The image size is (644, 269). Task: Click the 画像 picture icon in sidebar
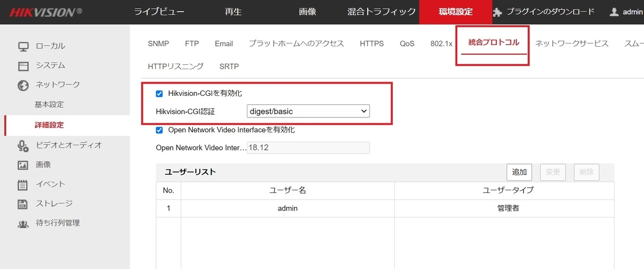point(23,165)
